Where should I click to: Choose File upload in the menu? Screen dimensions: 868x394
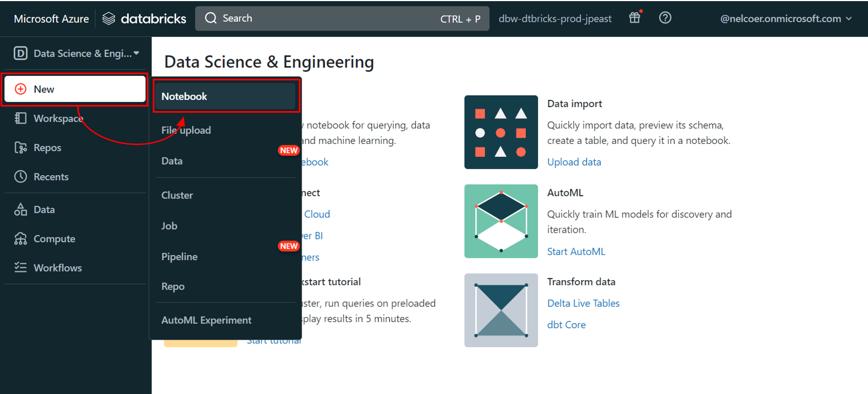(186, 130)
